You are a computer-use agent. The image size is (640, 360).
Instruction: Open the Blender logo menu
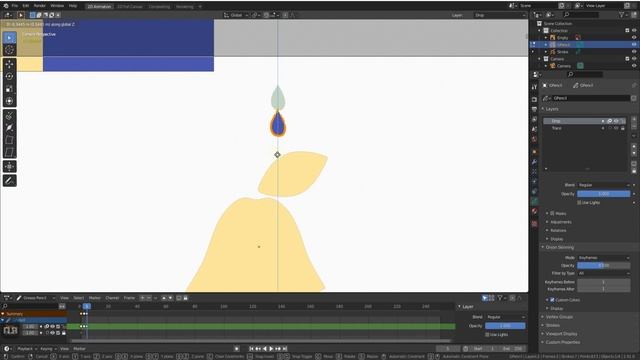pyautogui.click(x=5, y=6)
